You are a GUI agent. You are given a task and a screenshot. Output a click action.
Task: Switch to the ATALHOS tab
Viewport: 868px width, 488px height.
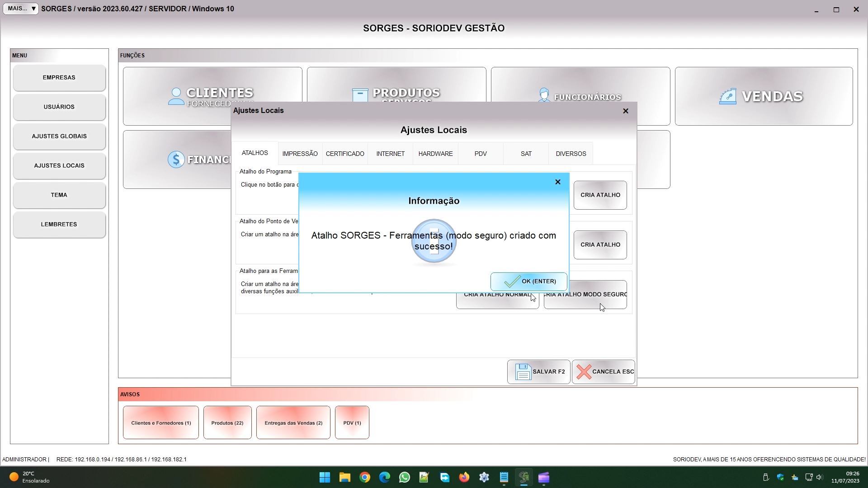point(255,153)
